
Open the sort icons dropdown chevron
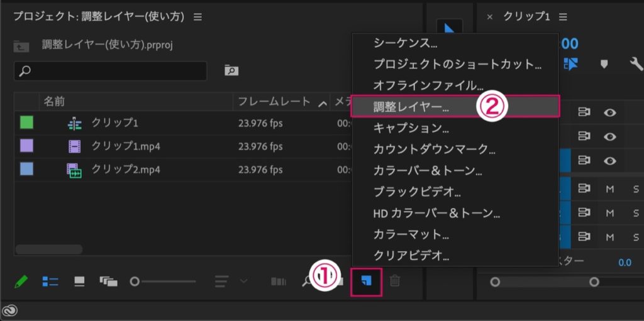[243, 281]
